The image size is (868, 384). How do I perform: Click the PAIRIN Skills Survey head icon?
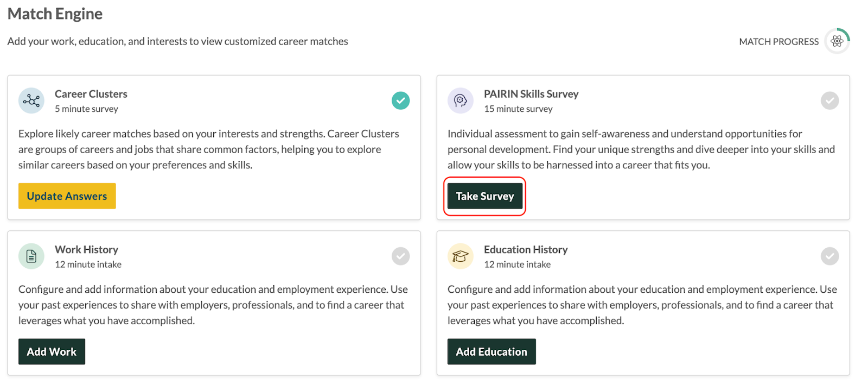pyautogui.click(x=461, y=100)
